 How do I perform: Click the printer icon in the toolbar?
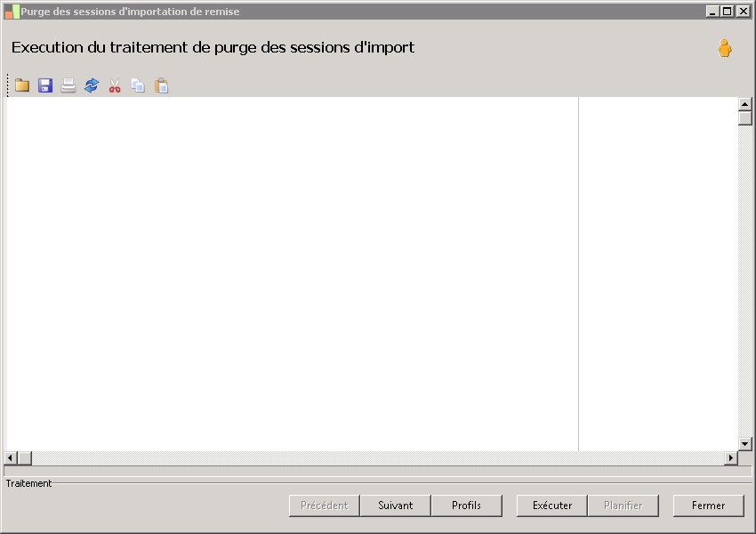[68, 85]
